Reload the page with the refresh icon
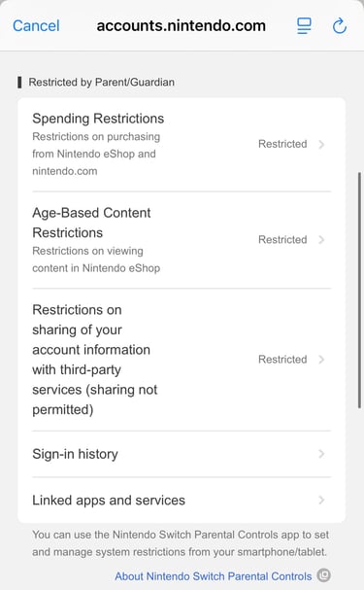Viewport: 364px width, 590px height. point(340,26)
